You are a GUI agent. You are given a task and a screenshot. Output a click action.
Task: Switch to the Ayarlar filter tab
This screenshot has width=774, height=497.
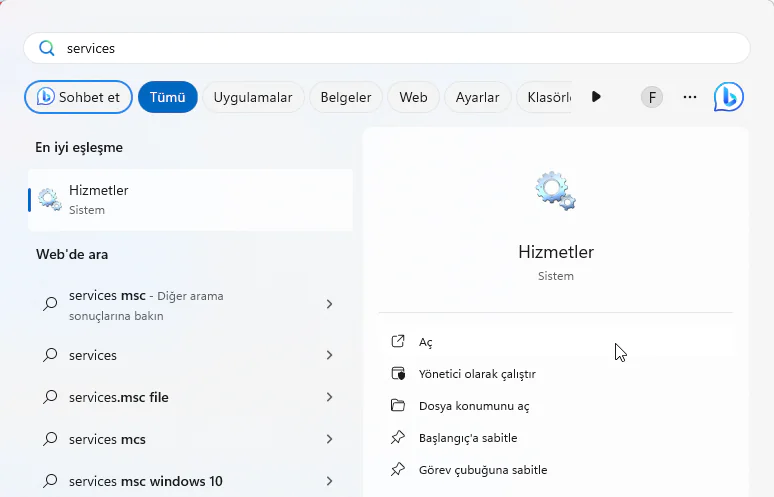[x=477, y=97]
